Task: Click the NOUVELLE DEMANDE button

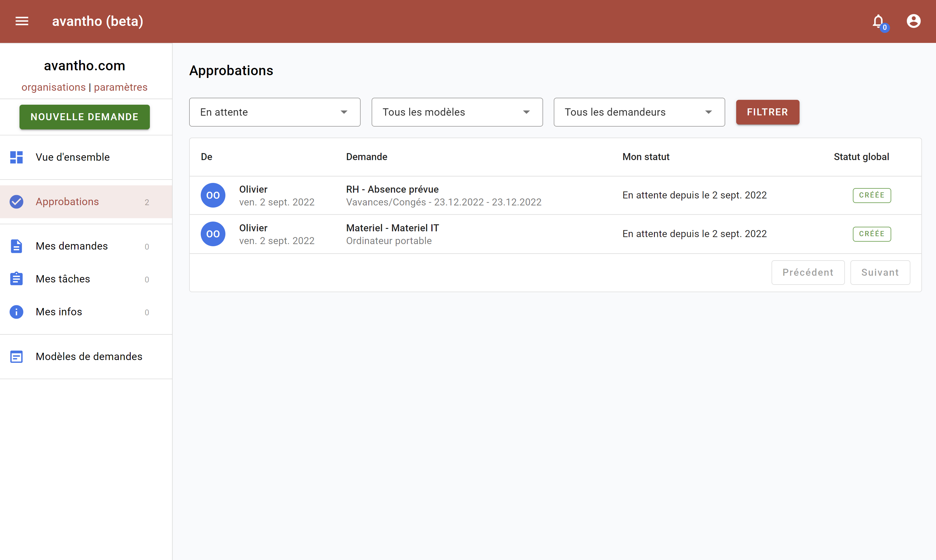Action: coord(85,117)
